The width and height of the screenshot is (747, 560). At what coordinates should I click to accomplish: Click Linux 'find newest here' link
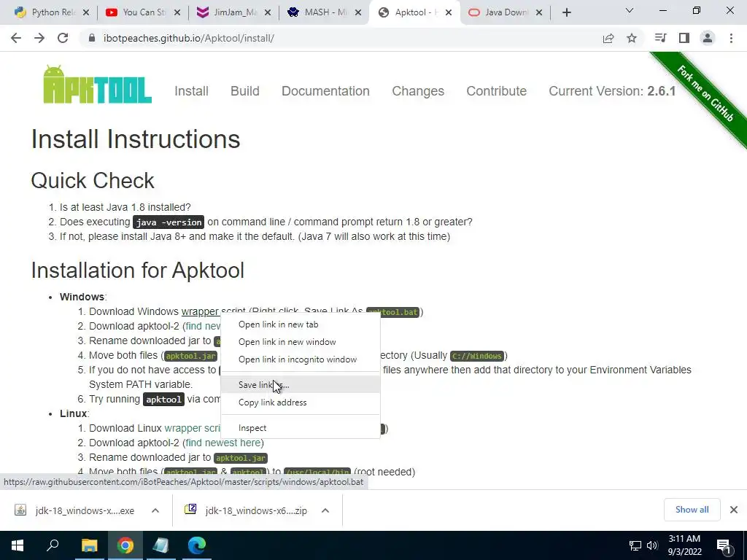tap(223, 443)
